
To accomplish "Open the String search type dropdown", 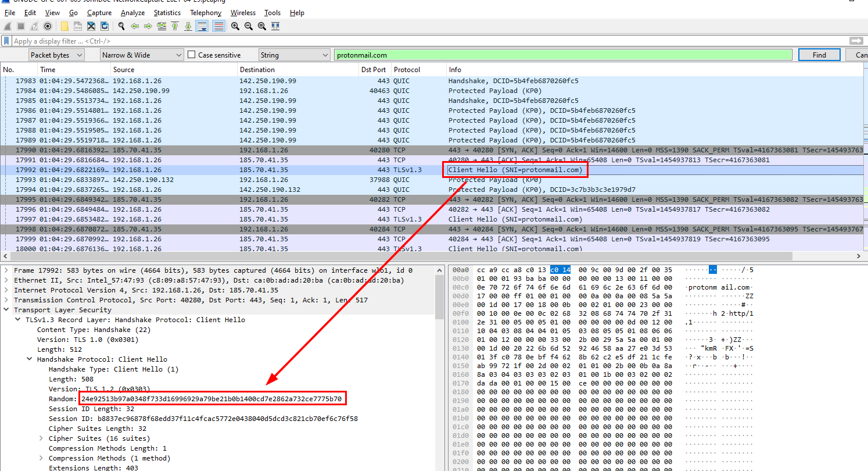I will coord(294,55).
